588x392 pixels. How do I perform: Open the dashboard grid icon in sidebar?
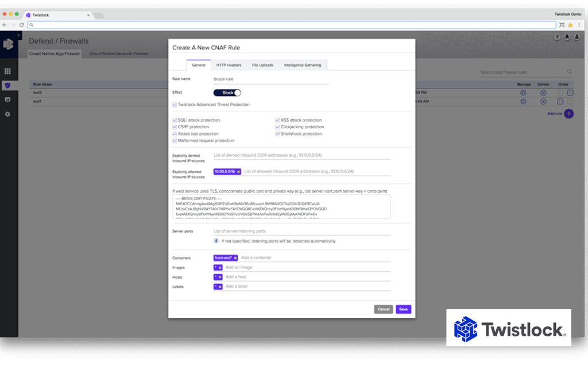[x=7, y=71]
